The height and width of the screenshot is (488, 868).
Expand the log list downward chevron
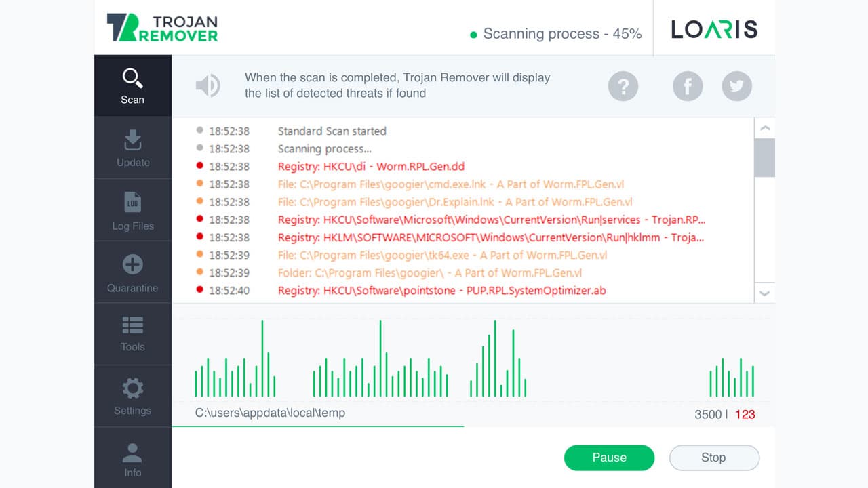point(764,293)
